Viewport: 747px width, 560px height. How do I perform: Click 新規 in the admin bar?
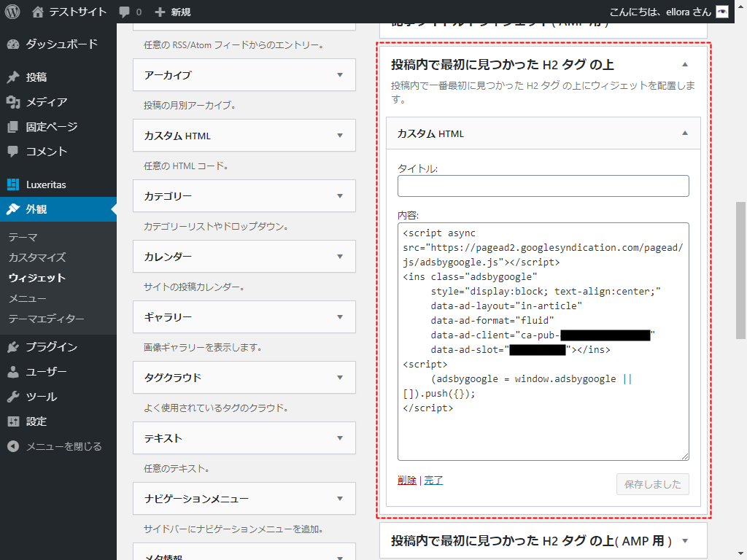pyautogui.click(x=181, y=12)
